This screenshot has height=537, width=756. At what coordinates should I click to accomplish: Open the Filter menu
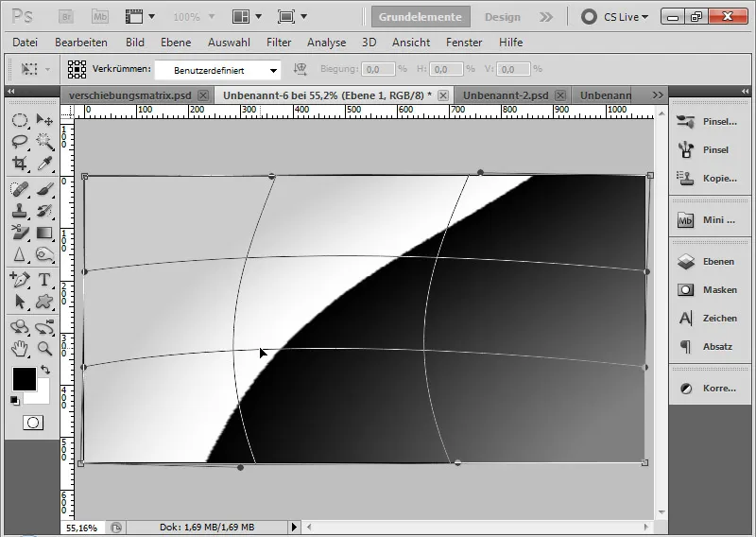pos(279,43)
